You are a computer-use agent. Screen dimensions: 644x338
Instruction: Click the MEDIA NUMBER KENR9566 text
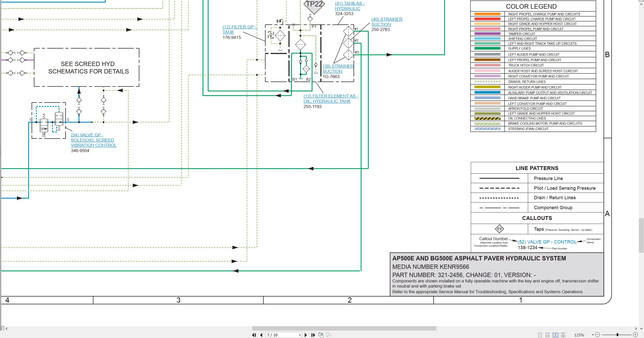(431, 267)
